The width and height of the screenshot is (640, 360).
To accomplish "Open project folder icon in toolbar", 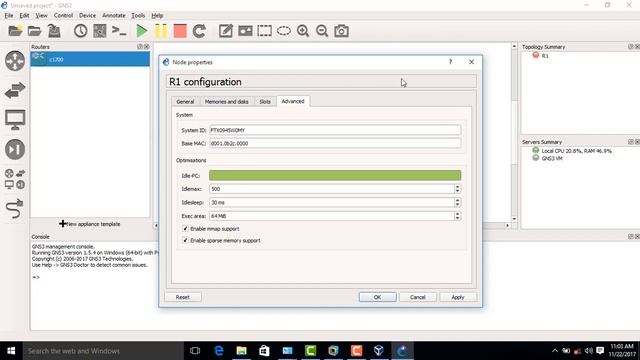I will 34,31.
